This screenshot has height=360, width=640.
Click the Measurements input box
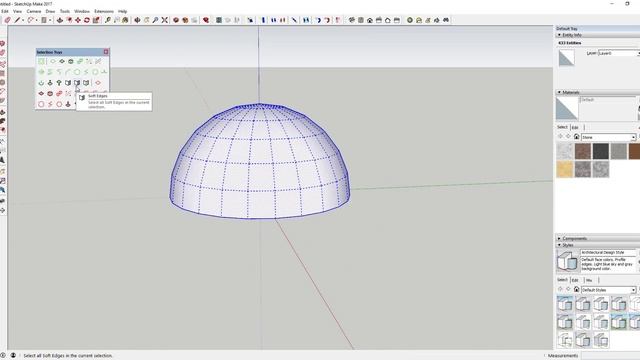[x=611, y=356]
